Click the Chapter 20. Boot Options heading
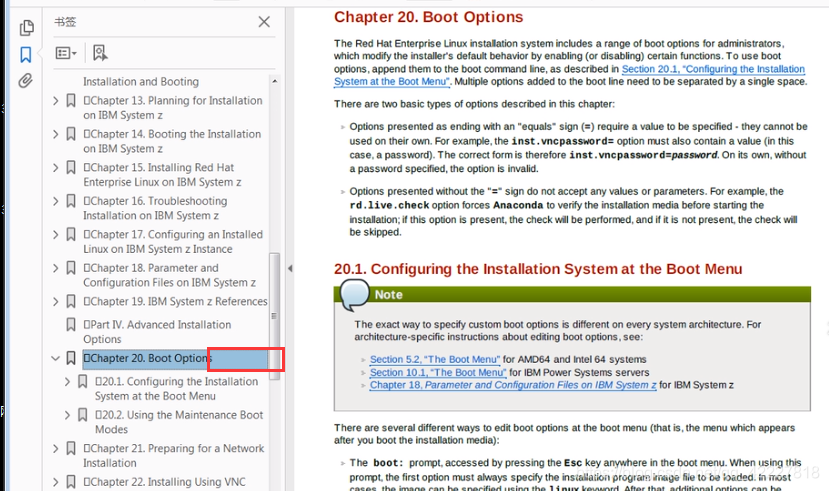829x491 pixels. (x=428, y=17)
